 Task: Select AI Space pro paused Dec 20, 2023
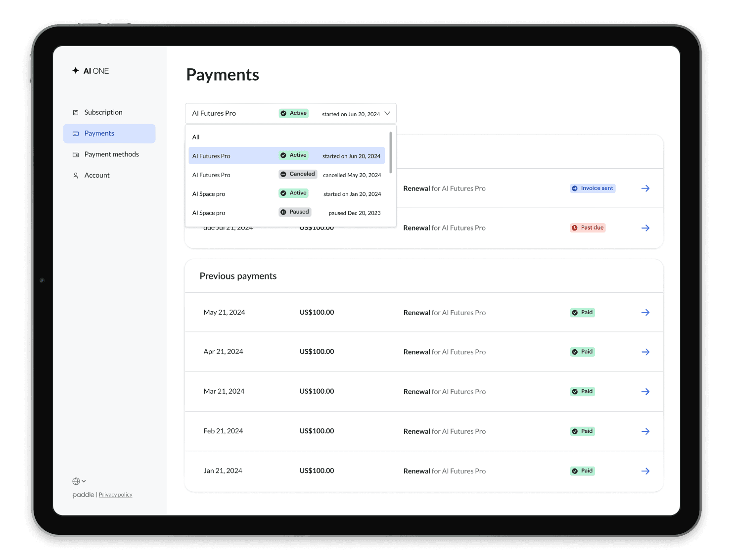pyautogui.click(x=286, y=213)
